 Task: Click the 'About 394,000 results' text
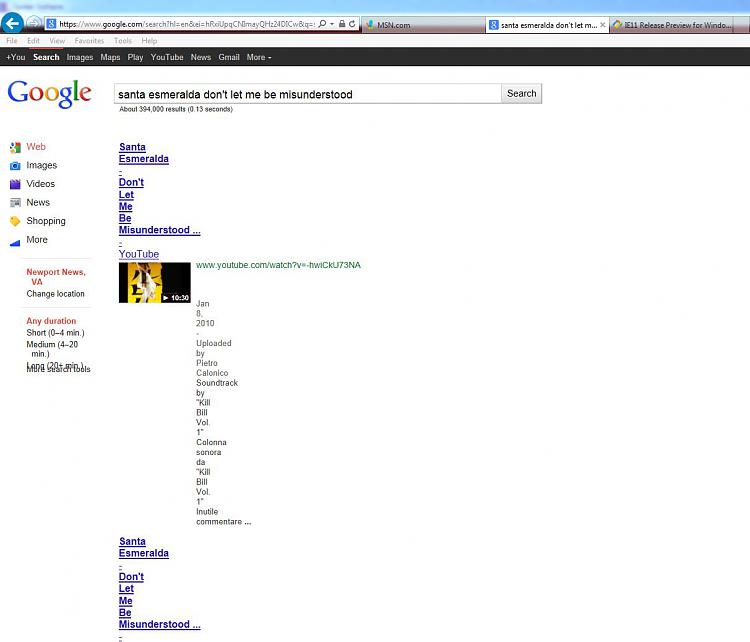[176, 109]
